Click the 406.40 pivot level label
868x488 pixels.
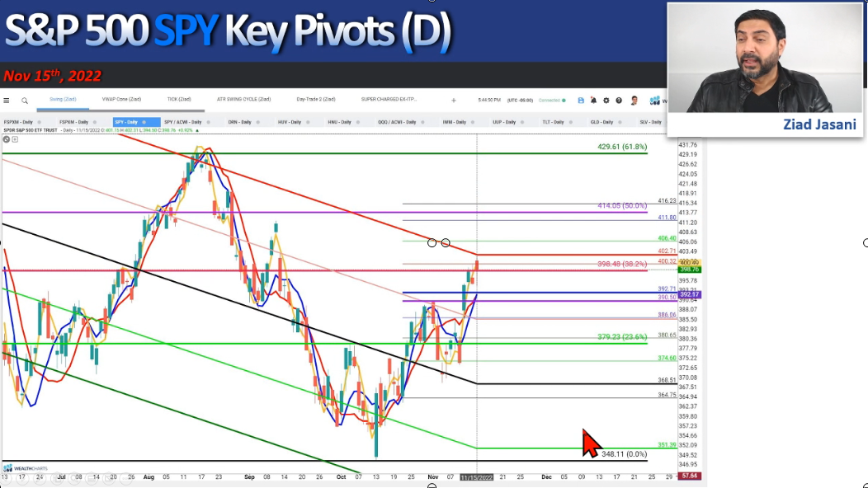(x=667, y=238)
